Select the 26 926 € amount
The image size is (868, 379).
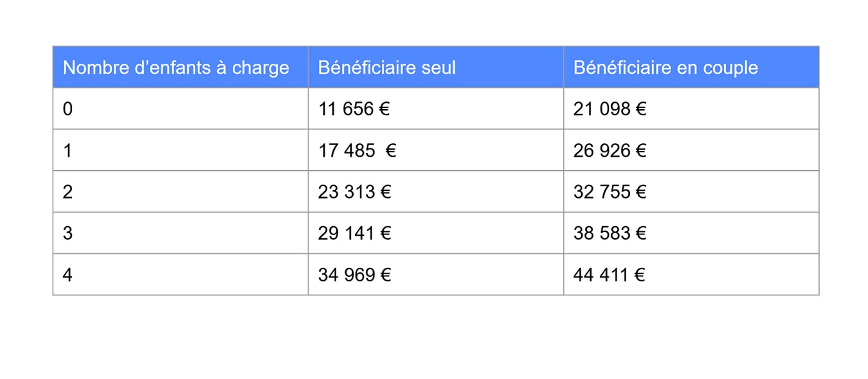click(x=610, y=150)
